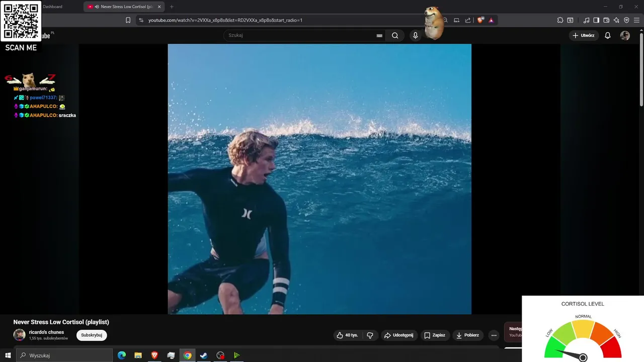The height and width of the screenshot is (362, 644).
Task: Open Microsoft Edge from taskbar
Action: pyautogui.click(x=122, y=355)
